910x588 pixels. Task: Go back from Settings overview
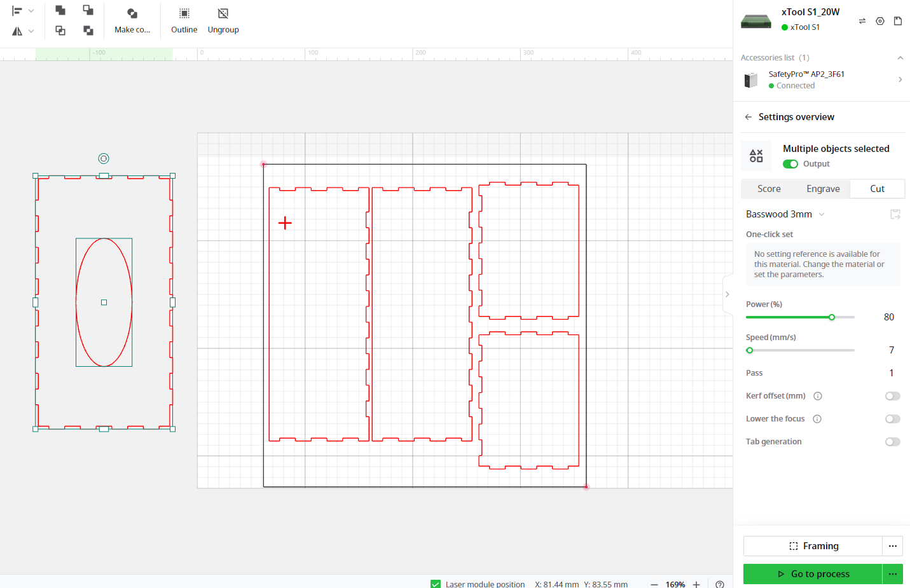click(x=748, y=117)
